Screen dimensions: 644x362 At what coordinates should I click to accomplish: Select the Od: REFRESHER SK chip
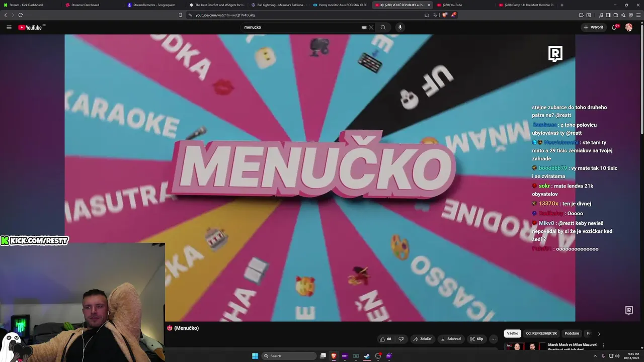tap(541, 333)
